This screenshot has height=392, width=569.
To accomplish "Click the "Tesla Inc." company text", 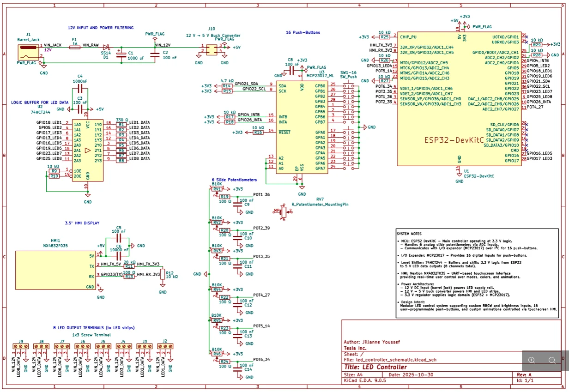I will (x=355, y=348).
